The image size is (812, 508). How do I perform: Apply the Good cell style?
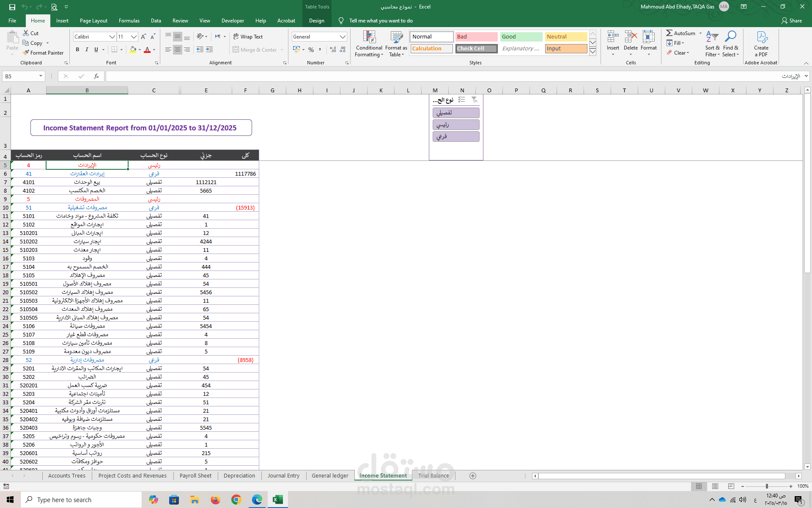point(521,37)
